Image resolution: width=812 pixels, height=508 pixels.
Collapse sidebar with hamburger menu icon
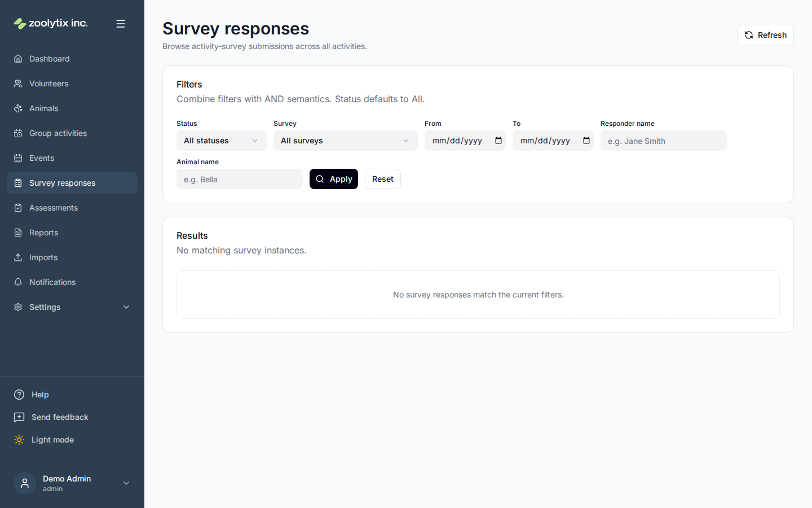click(x=121, y=24)
